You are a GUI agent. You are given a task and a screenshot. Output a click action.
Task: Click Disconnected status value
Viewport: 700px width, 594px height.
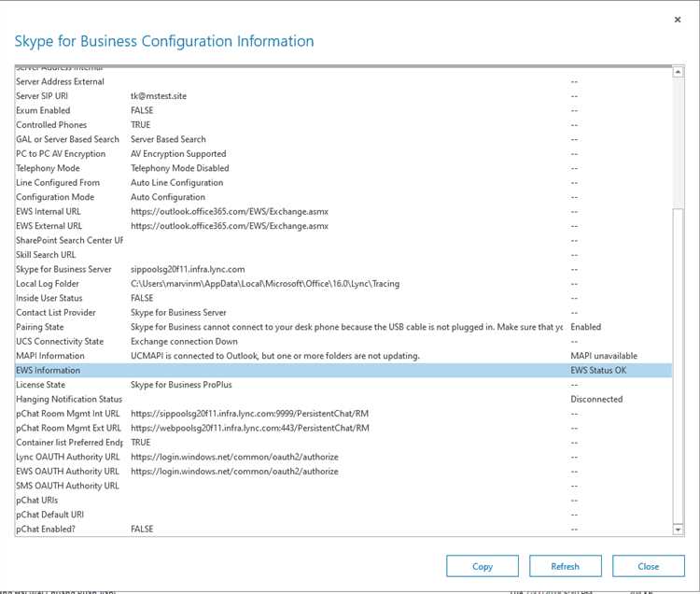pyautogui.click(x=596, y=400)
